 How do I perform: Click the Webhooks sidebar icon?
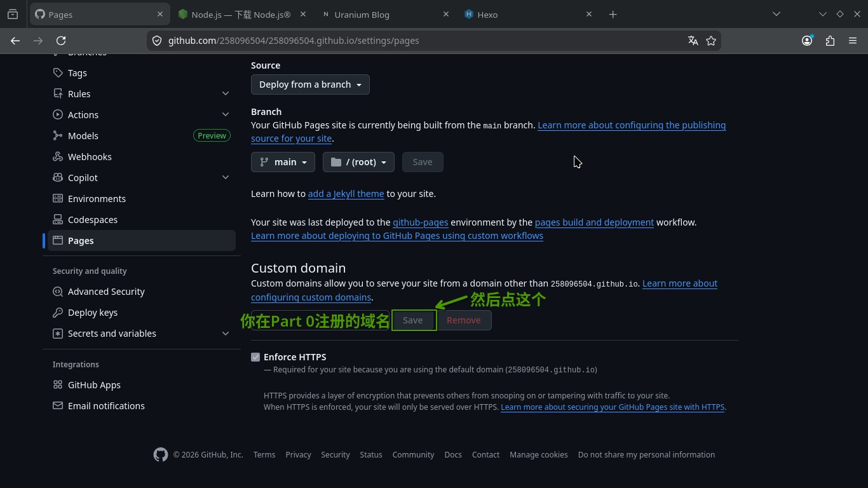[x=58, y=157]
